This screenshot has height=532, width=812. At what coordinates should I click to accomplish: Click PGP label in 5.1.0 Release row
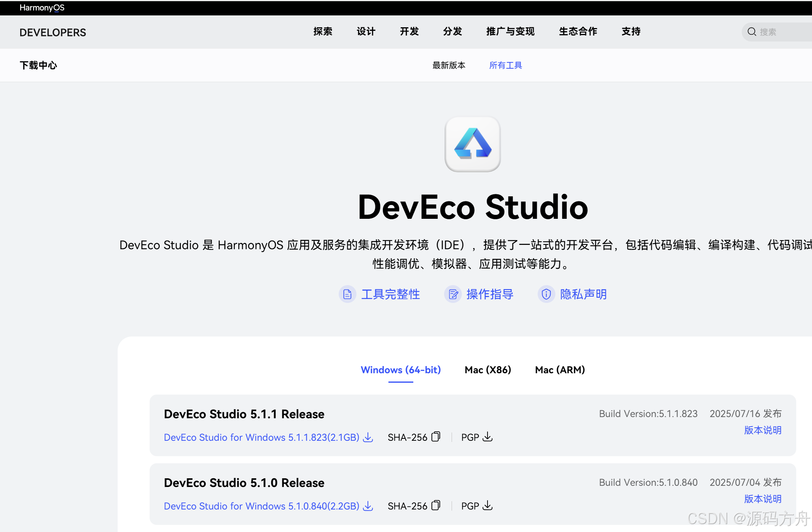pos(470,506)
